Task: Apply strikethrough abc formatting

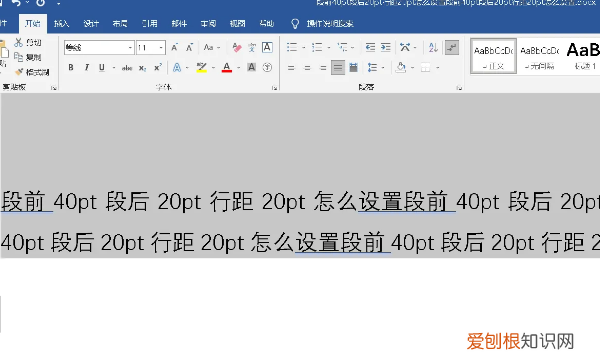Action: point(127,68)
